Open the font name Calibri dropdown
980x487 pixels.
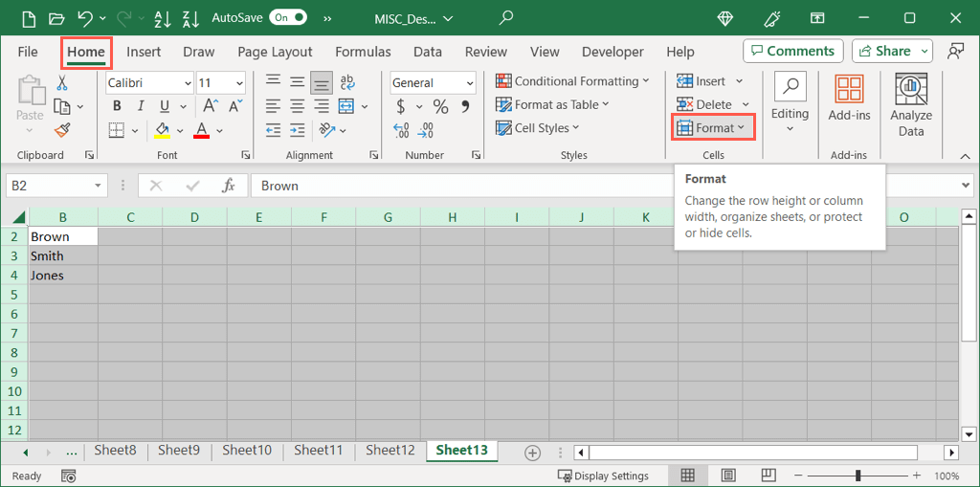click(x=187, y=83)
